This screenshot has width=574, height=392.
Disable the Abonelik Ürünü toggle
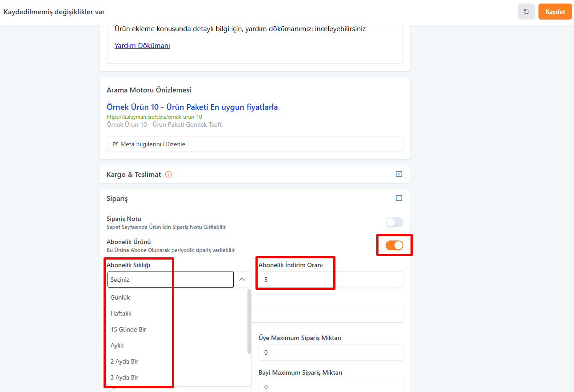click(x=394, y=245)
